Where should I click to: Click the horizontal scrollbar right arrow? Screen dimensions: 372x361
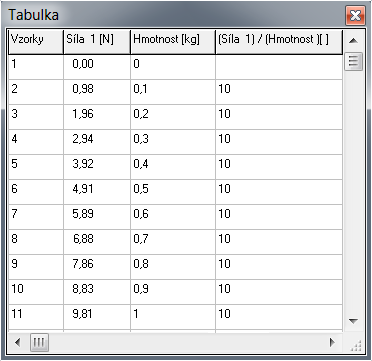pos(332,342)
